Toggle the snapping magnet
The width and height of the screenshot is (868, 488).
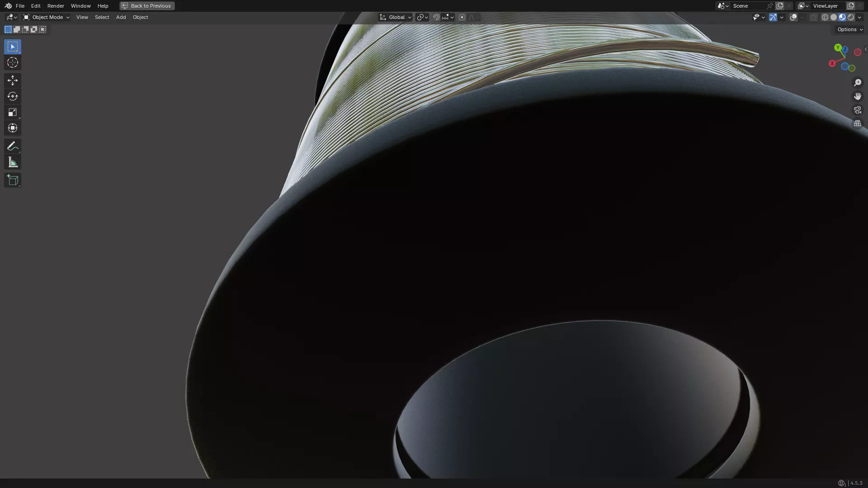tap(436, 17)
